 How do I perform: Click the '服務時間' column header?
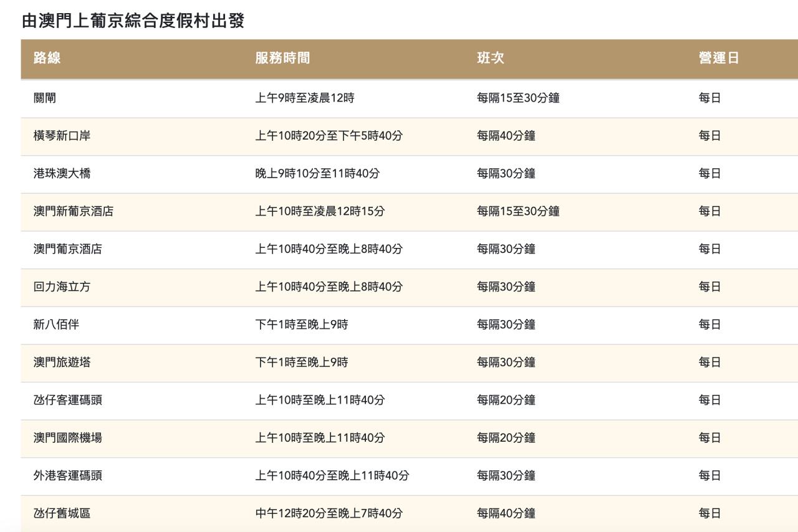pos(282,59)
